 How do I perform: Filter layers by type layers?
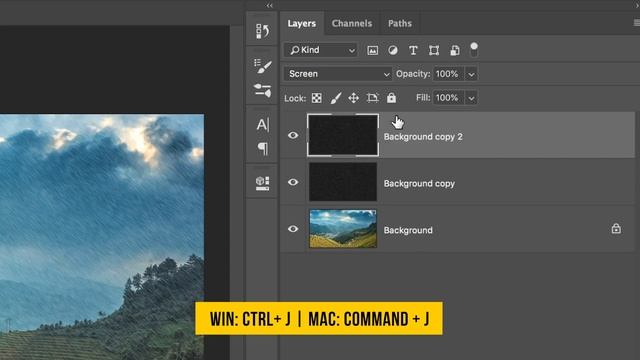(x=413, y=50)
